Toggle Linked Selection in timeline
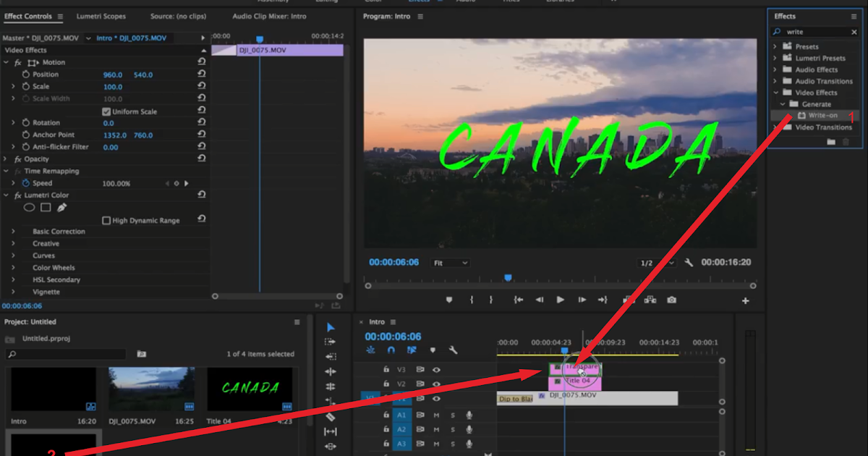Viewport: 868px width, 456px height. coord(412,350)
